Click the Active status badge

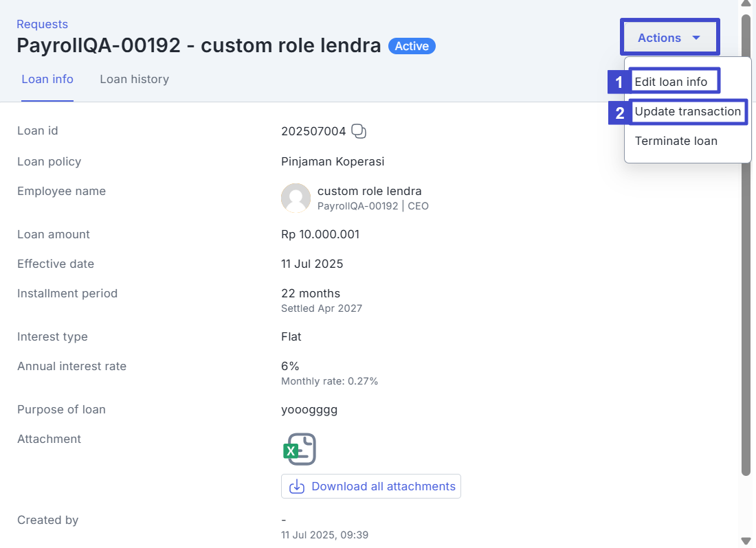(x=412, y=46)
